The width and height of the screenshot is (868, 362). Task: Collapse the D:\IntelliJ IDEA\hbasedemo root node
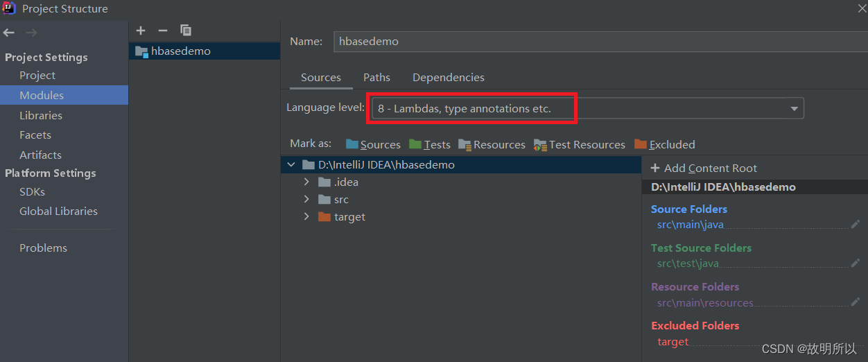[x=290, y=165]
